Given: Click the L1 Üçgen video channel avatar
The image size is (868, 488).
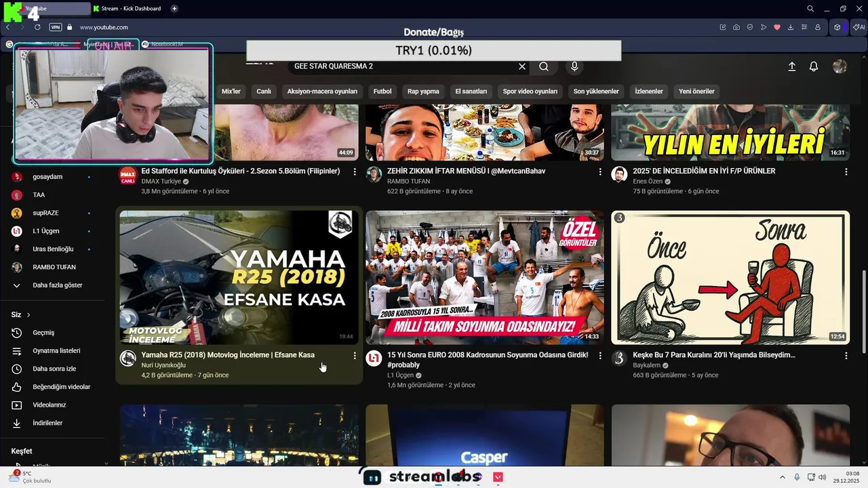Looking at the screenshot, I should point(374,359).
